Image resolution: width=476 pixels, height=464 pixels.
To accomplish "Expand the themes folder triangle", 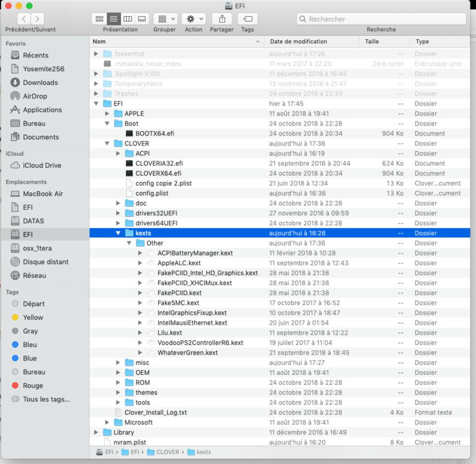I will (118, 393).
